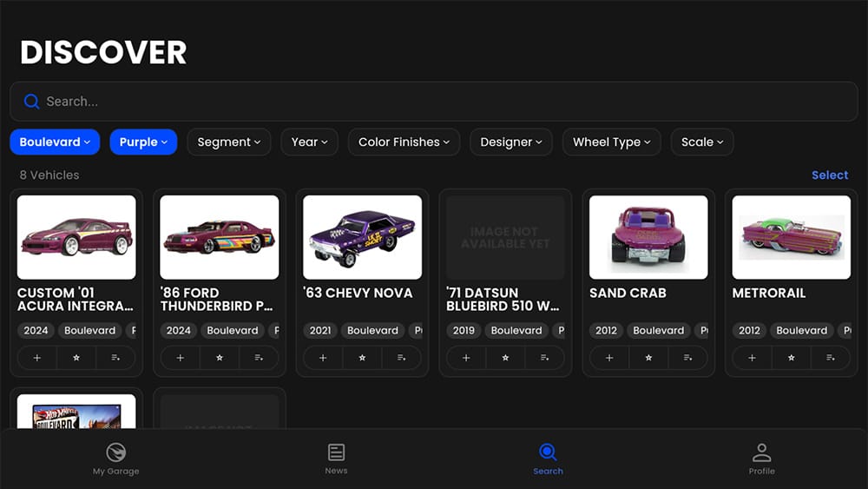Add '71 Datsun Bluebird to a list
The image size is (868, 489).
click(x=545, y=358)
